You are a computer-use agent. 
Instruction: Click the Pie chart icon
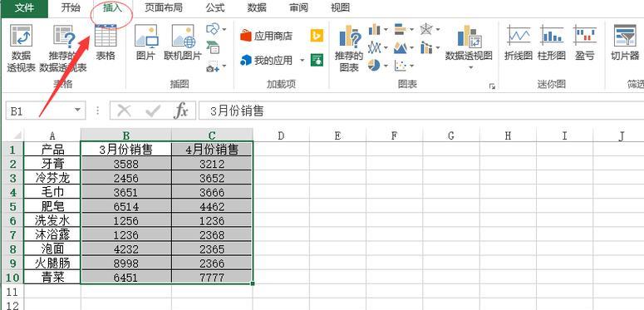point(374,66)
